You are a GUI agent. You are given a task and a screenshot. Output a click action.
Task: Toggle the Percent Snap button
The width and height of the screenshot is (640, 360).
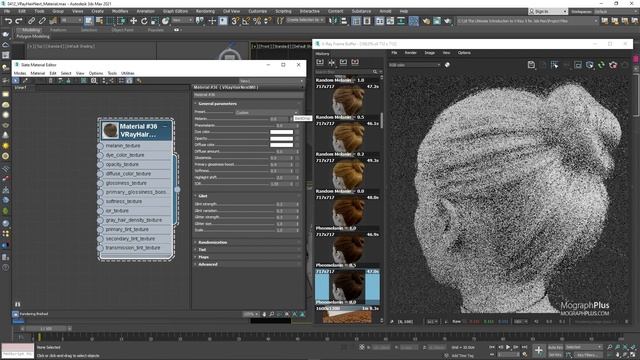(257, 21)
